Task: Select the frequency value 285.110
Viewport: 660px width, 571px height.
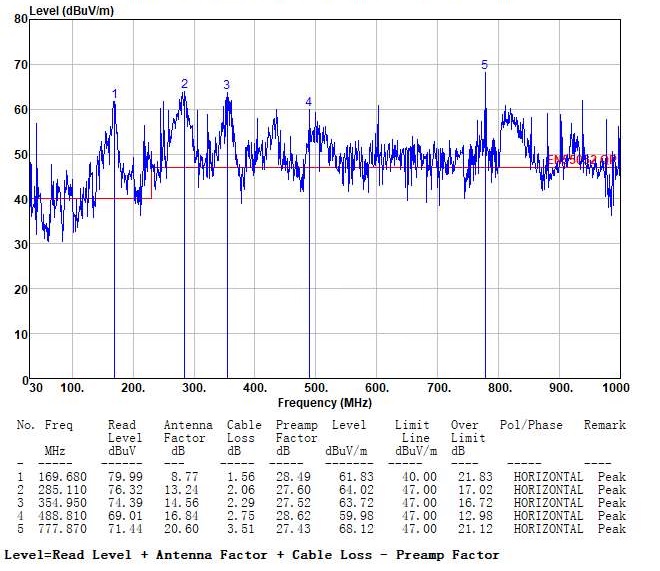Action: click(62, 490)
